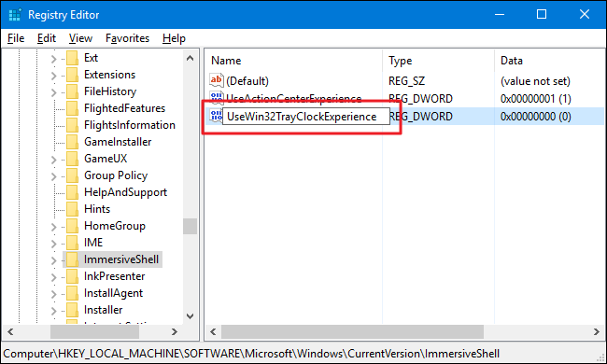Click the InstallAgent folder icon
The height and width of the screenshot is (364, 607).
coord(73,293)
